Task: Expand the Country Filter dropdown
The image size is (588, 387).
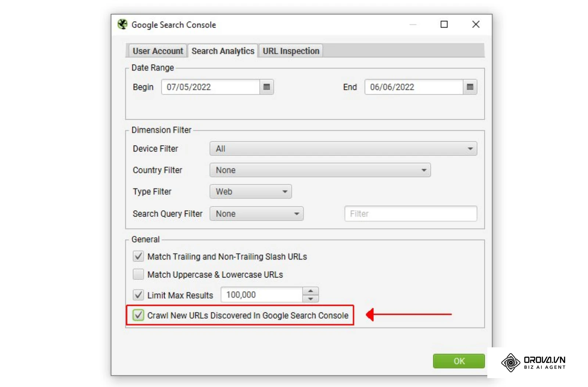Action: click(x=320, y=170)
